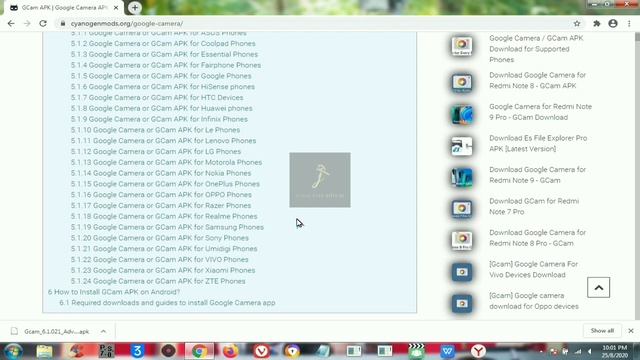Viewport: 640px width, 360px height.
Task: Click thumbnail for Redmi Note 8 GCam article
Action: pyautogui.click(x=462, y=83)
